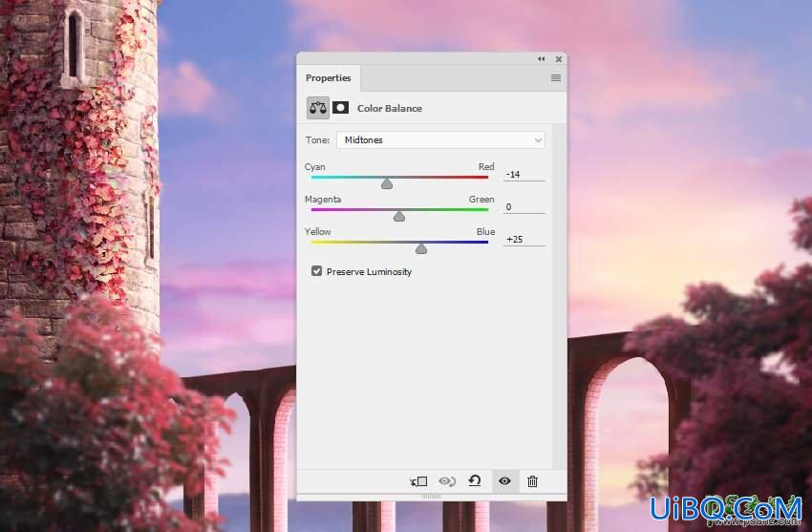Select the layer mask icon
This screenshot has height=532, width=812.
(340, 108)
